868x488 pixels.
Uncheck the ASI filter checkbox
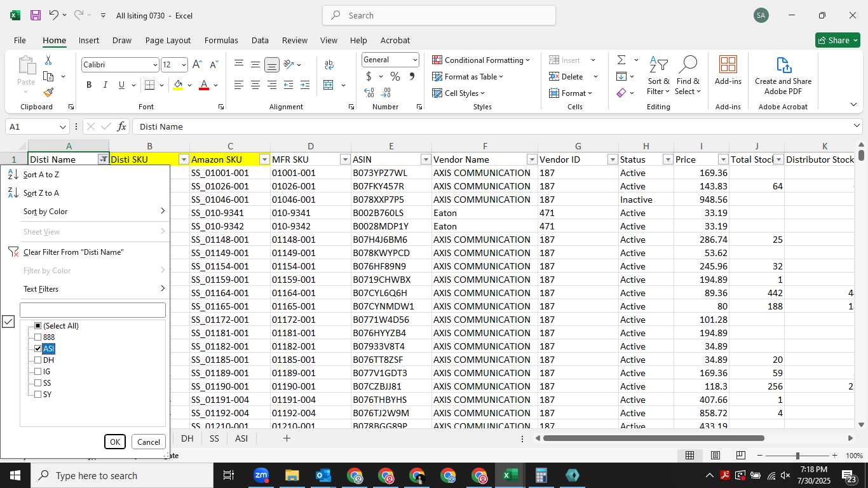38,349
